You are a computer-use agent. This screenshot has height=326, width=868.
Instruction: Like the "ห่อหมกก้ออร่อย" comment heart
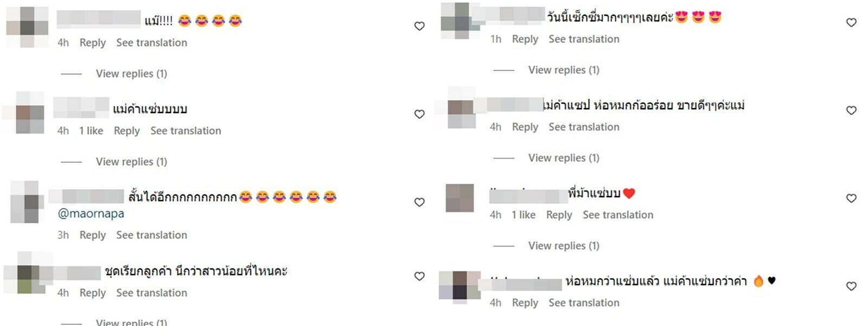point(851,110)
